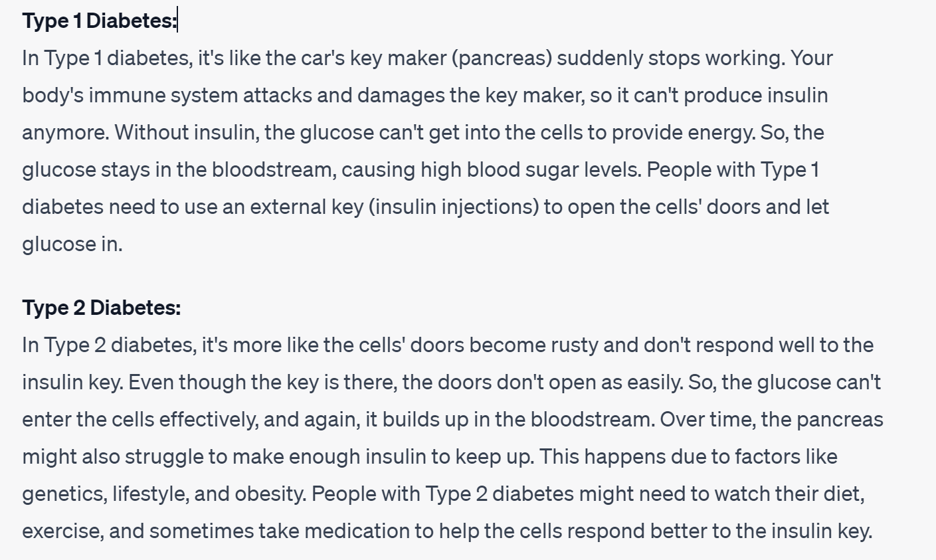This screenshot has height=560, width=936.
Task: Click the 'Type 2 Diabetes:' heading
Action: point(102,308)
